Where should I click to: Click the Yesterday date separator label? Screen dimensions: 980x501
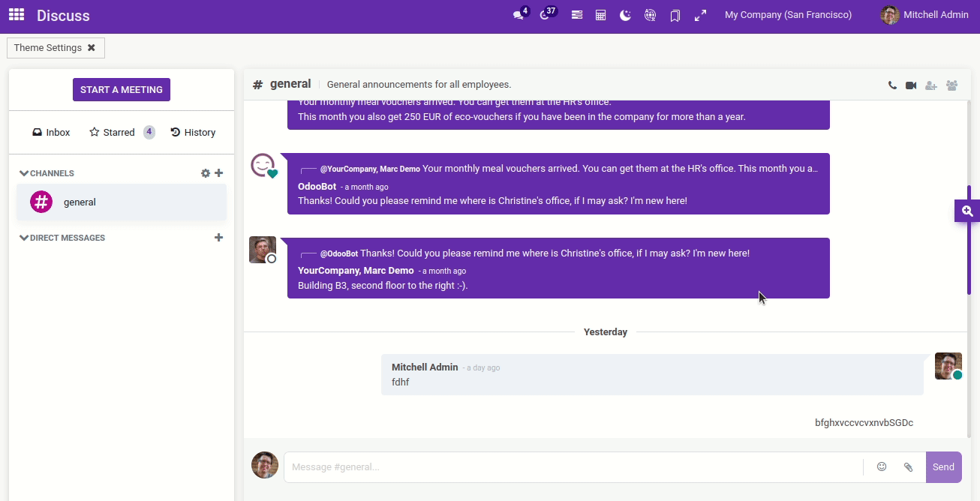(606, 332)
